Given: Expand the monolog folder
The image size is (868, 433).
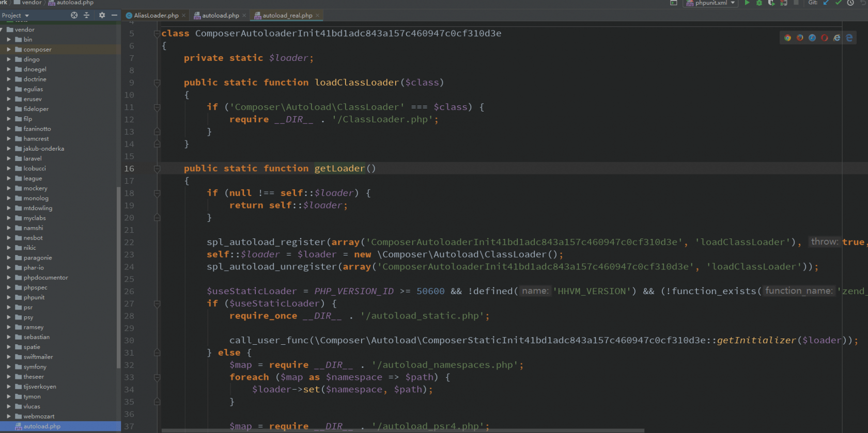Looking at the screenshot, I should (x=8, y=198).
